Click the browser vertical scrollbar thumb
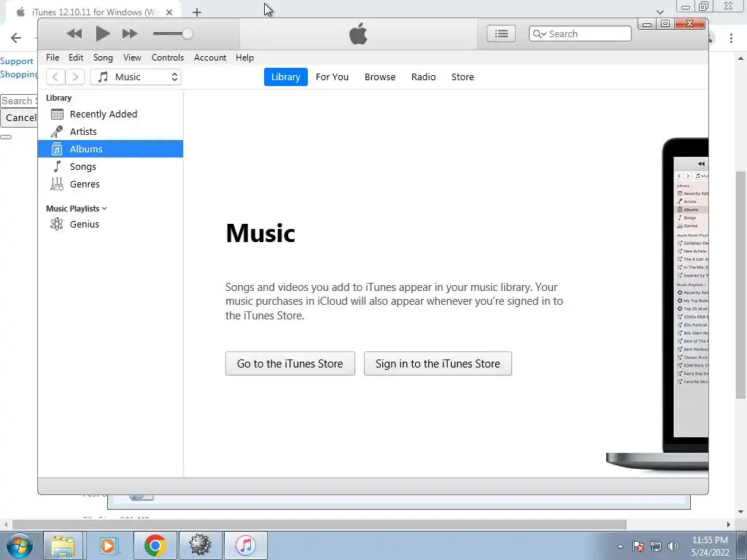 coord(740,285)
